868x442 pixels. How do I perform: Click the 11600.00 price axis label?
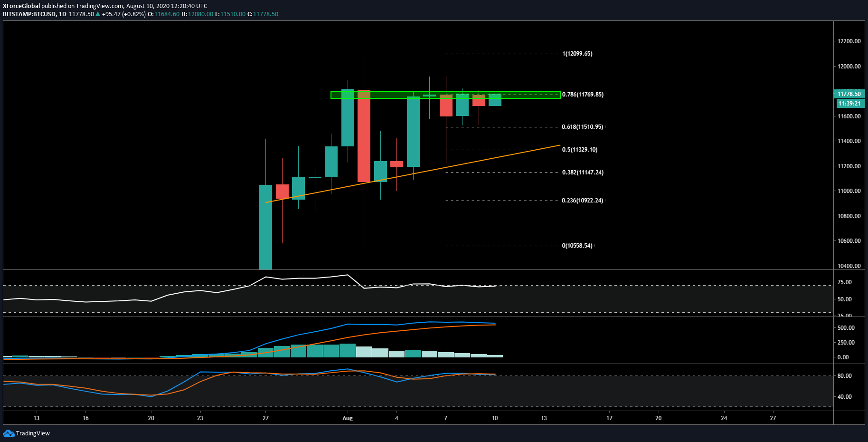[x=849, y=116]
